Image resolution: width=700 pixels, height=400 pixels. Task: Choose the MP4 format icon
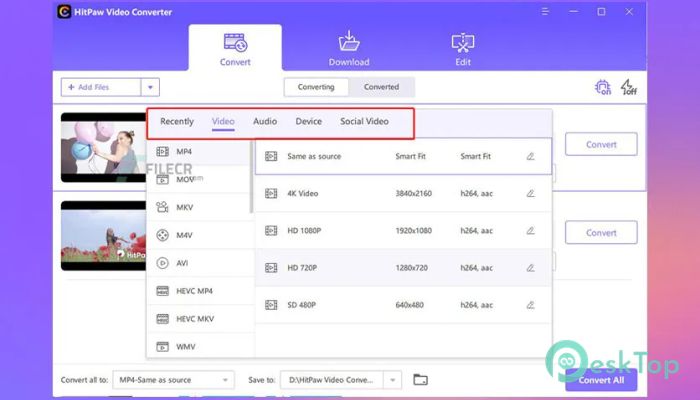pos(162,152)
